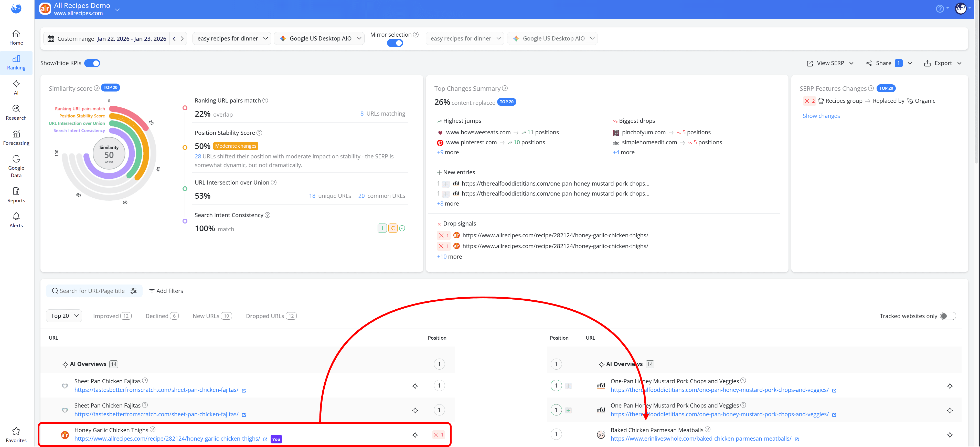The image size is (980, 447).
Task: Open the Google Data section
Action: [x=16, y=166]
